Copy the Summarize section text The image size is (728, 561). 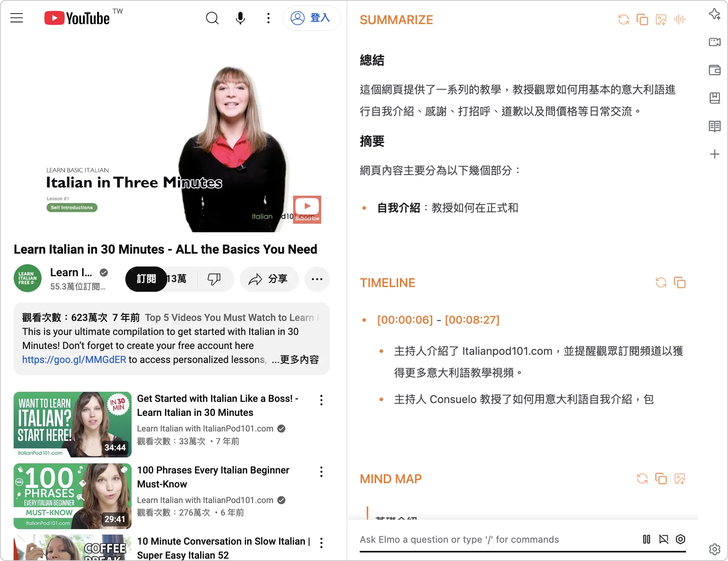pos(642,19)
